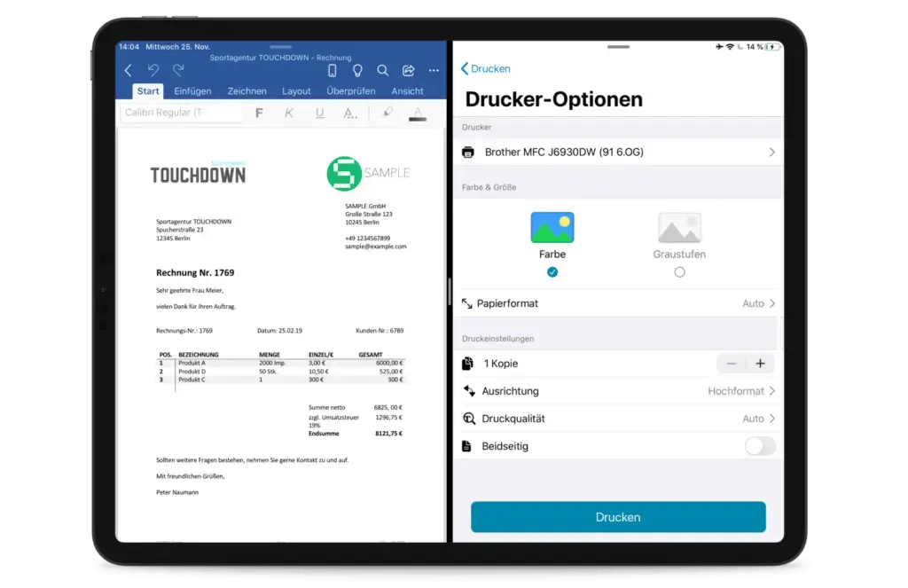Go back via the Drucken link
Screen dimensions: 908x588
486,68
